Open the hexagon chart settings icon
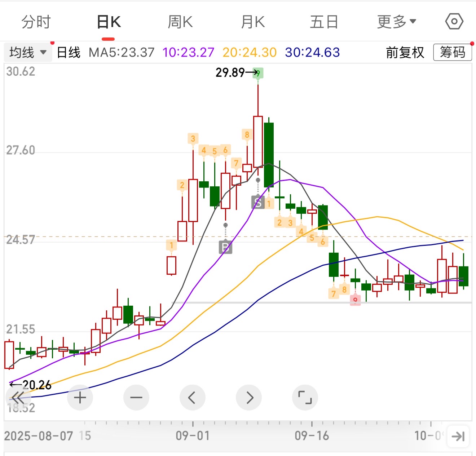Image resolution: width=476 pixels, height=456 pixels. (x=454, y=22)
